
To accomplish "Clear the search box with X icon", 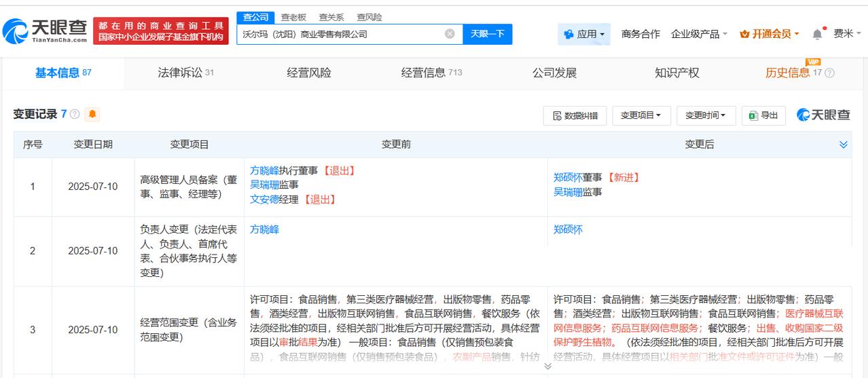I will (450, 34).
